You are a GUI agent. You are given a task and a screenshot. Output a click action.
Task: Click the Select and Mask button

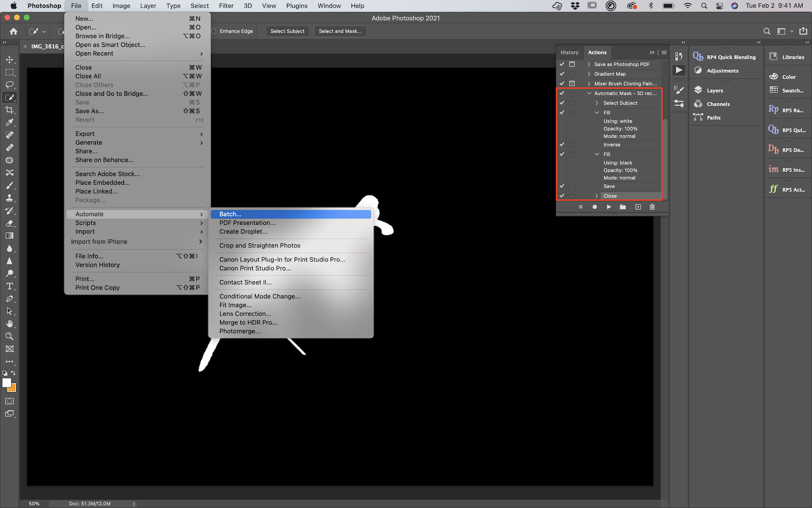340,31
